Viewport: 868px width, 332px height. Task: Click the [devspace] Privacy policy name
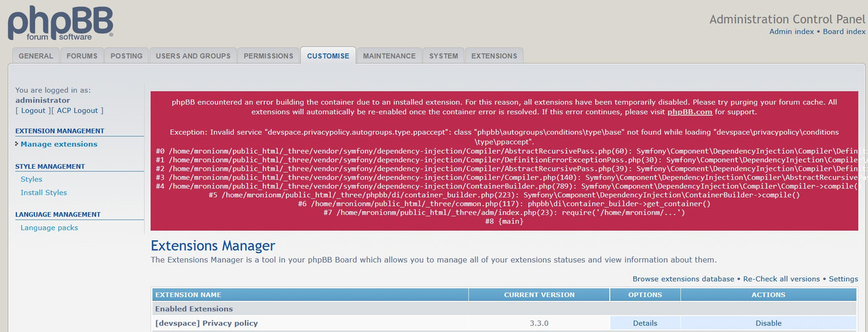coord(207,323)
